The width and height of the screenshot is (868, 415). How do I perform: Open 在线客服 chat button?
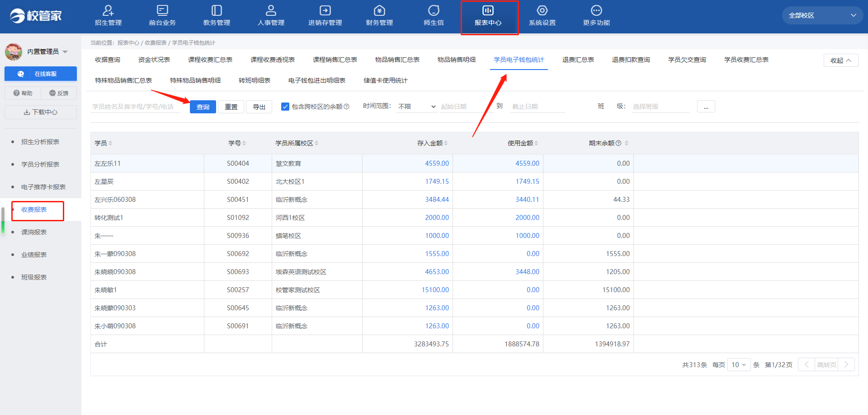coord(41,74)
